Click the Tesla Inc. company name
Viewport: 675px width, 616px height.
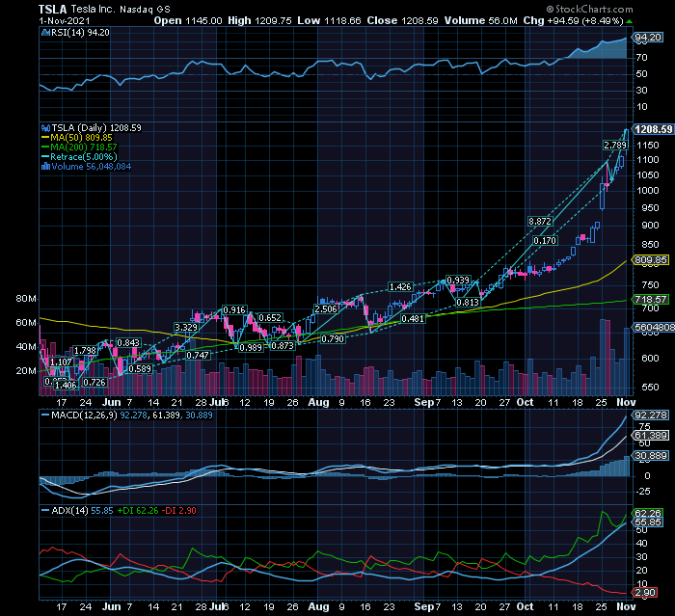[93, 9]
